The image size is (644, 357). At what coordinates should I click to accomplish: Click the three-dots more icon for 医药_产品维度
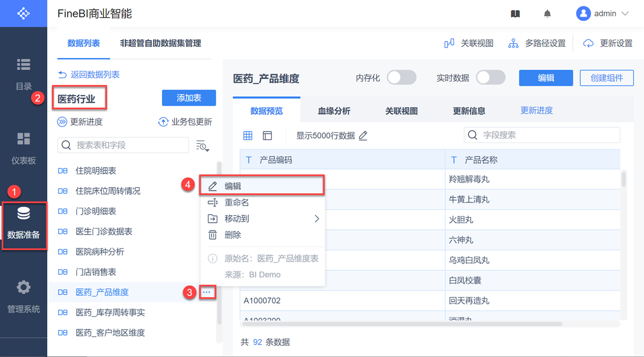(x=207, y=292)
